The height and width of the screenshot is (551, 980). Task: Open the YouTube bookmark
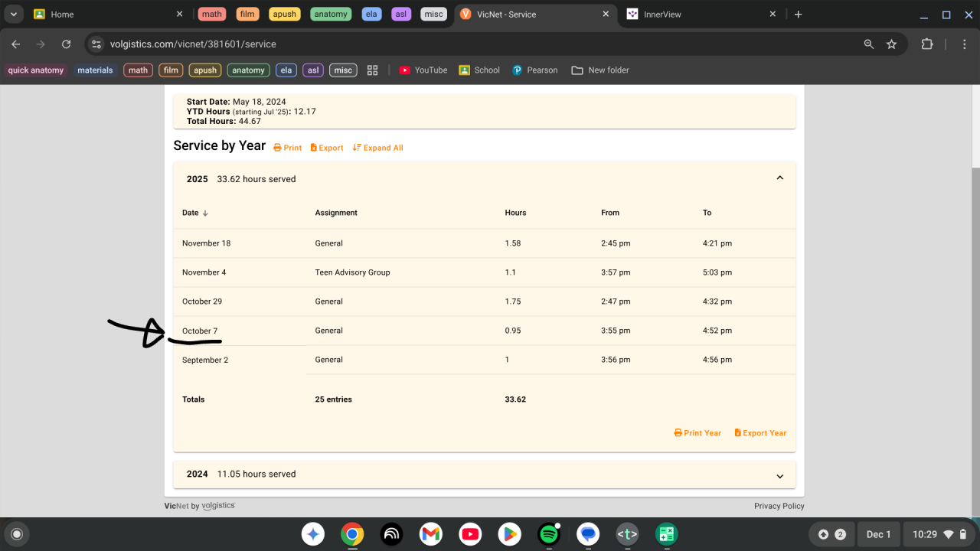pyautogui.click(x=423, y=70)
